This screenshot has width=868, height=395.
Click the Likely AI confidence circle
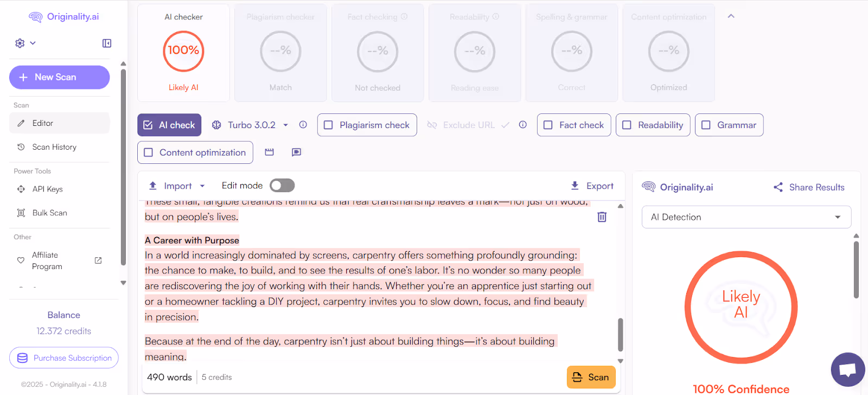pos(741,307)
